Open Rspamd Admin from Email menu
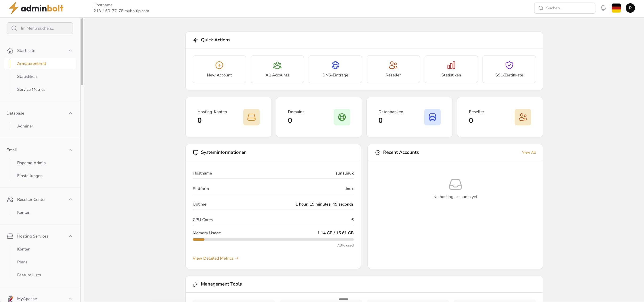 [x=31, y=163]
